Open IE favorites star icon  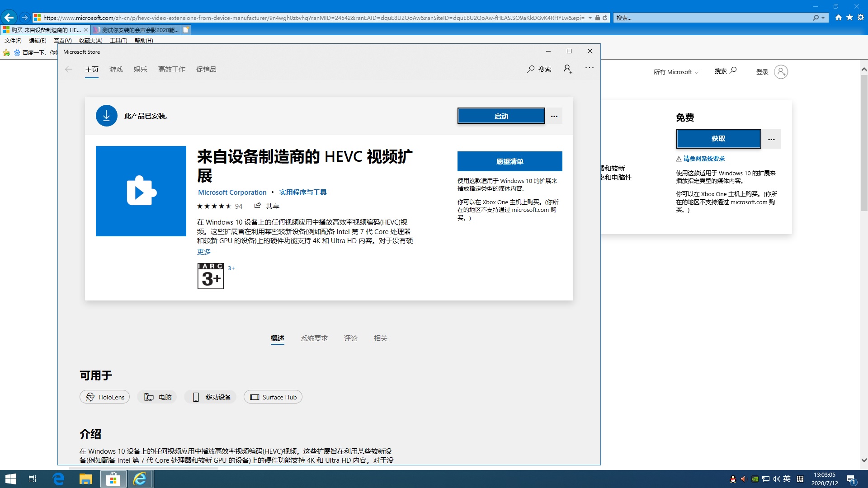849,18
